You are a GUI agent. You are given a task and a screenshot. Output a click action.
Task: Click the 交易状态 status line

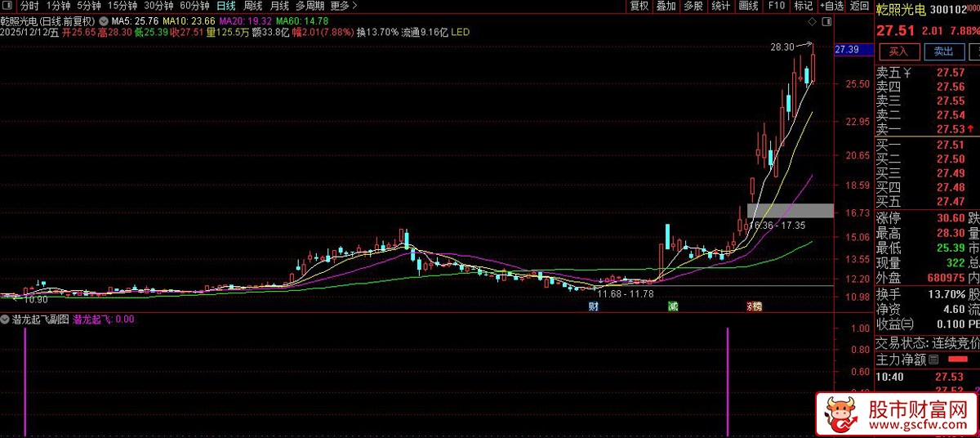tap(927, 342)
